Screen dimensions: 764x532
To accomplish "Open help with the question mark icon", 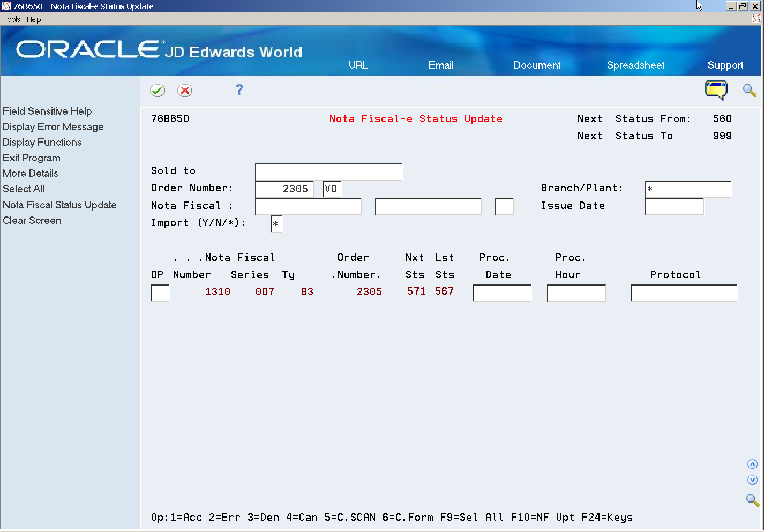I will (239, 90).
